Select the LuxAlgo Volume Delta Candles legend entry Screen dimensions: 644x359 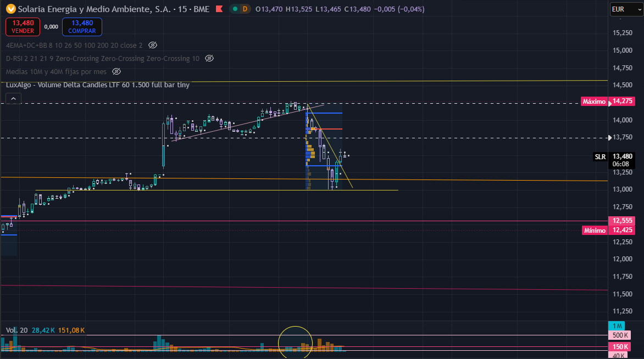[98, 85]
